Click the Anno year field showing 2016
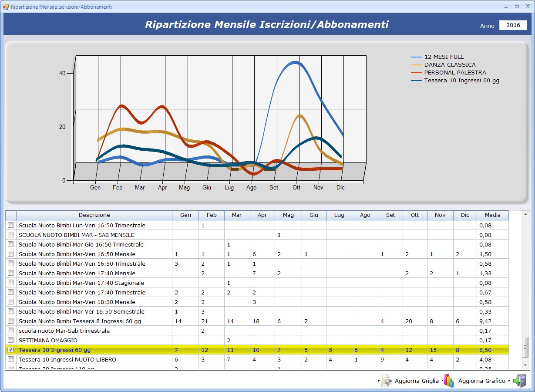 (513, 25)
